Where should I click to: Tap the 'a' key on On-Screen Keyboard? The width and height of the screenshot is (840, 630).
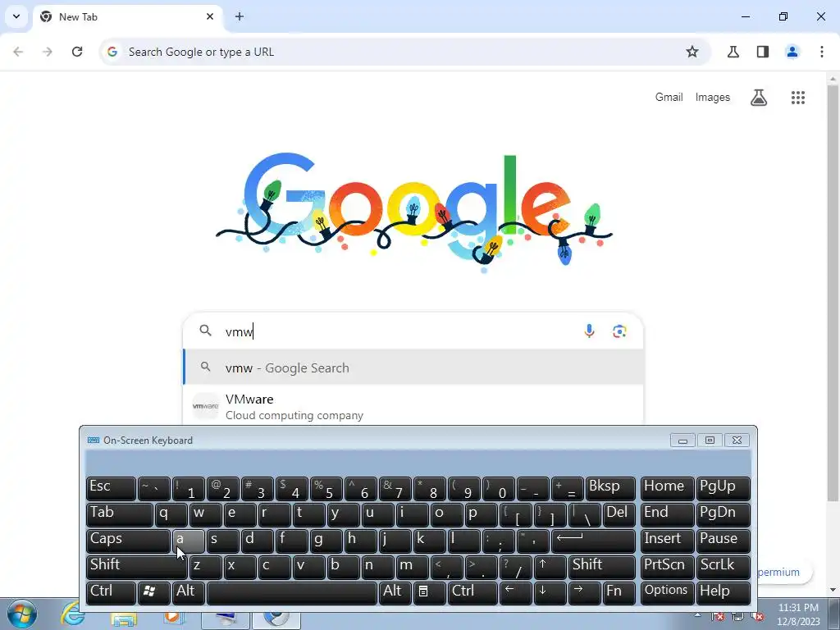[x=188, y=541]
